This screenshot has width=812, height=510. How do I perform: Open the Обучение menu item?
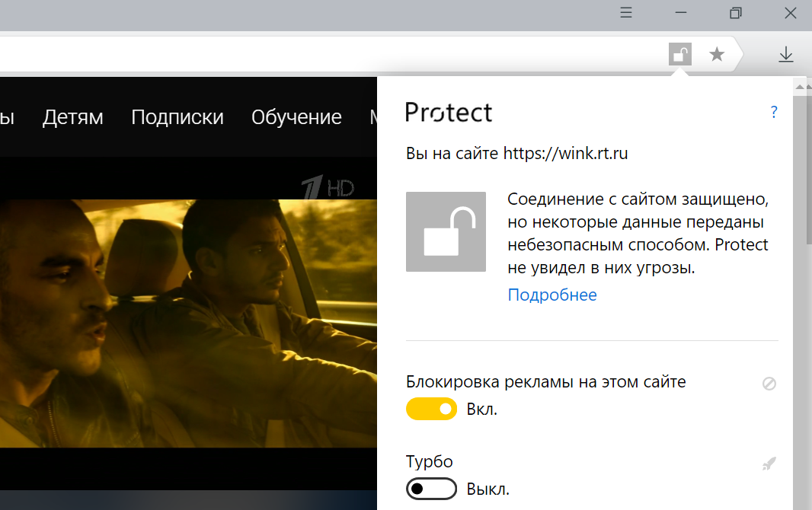point(297,117)
